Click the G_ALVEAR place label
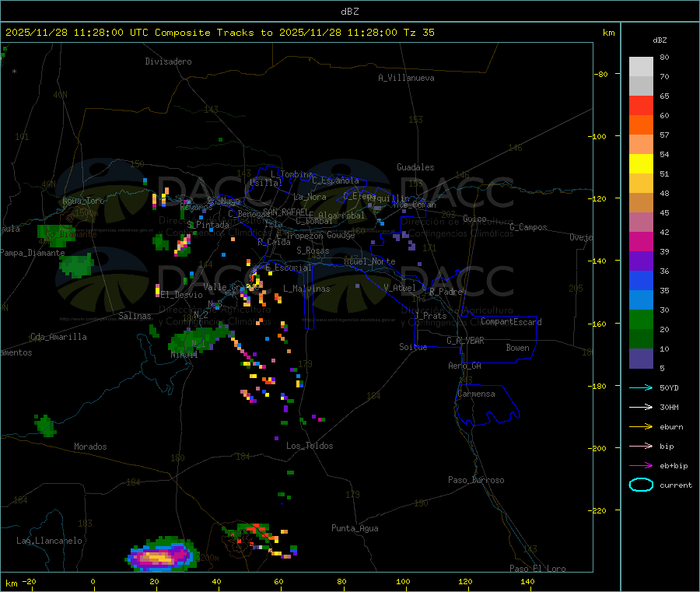The width and height of the screenshot is (700, 592). (465, 341)
